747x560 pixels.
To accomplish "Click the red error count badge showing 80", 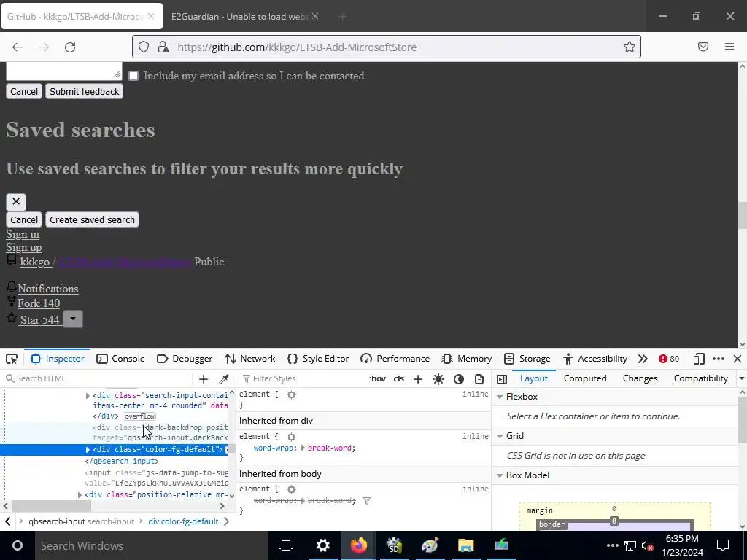I will 669,359.
